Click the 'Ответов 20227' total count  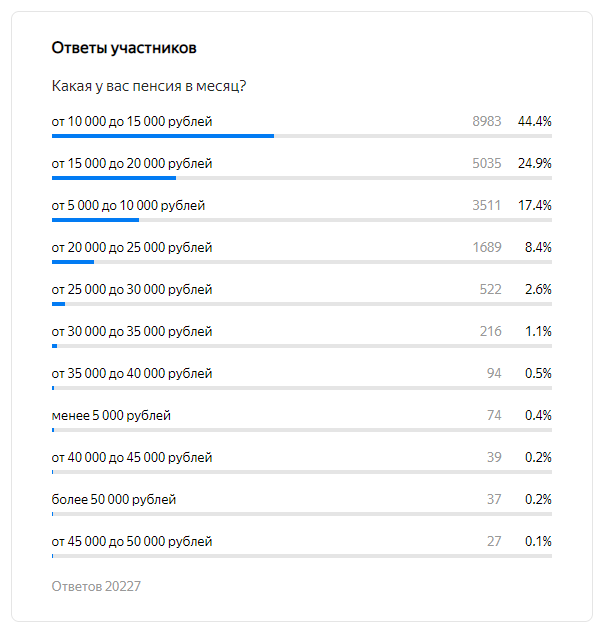tap(96, 586)
